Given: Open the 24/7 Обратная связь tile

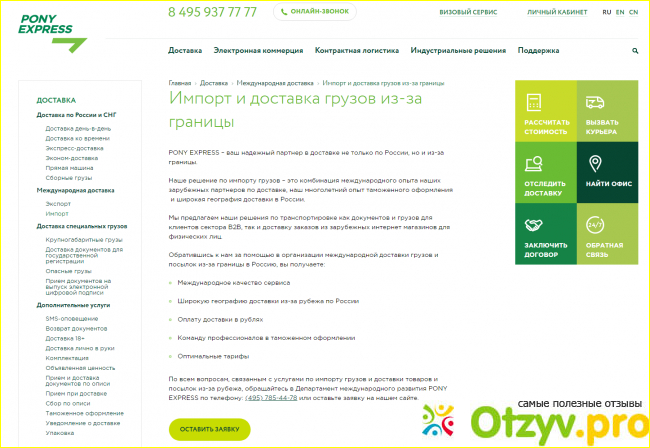Looking at the screenshot, I should point(596,227).
